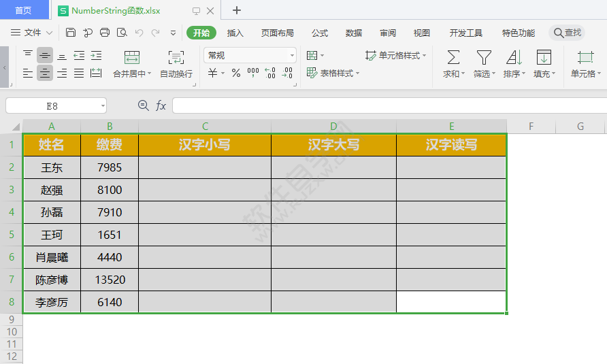The image size is (607, 364).
Task: Click the Redo arrow icon
Action: [156, 33]
